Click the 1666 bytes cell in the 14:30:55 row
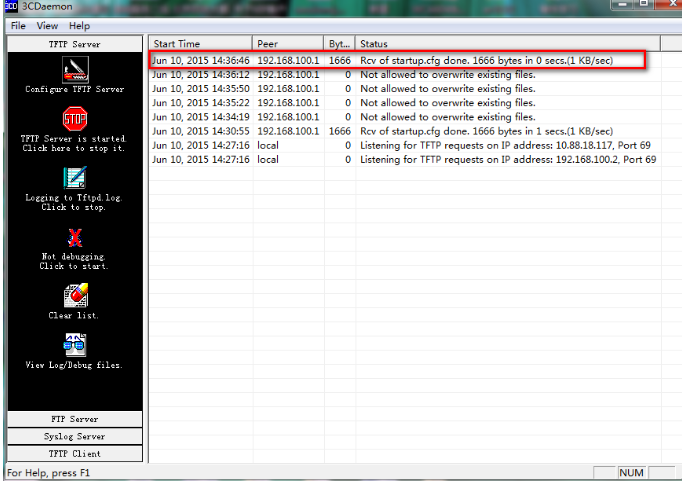Image resolution: width=682 pixels, height=487 pixels. coord(340,131)
